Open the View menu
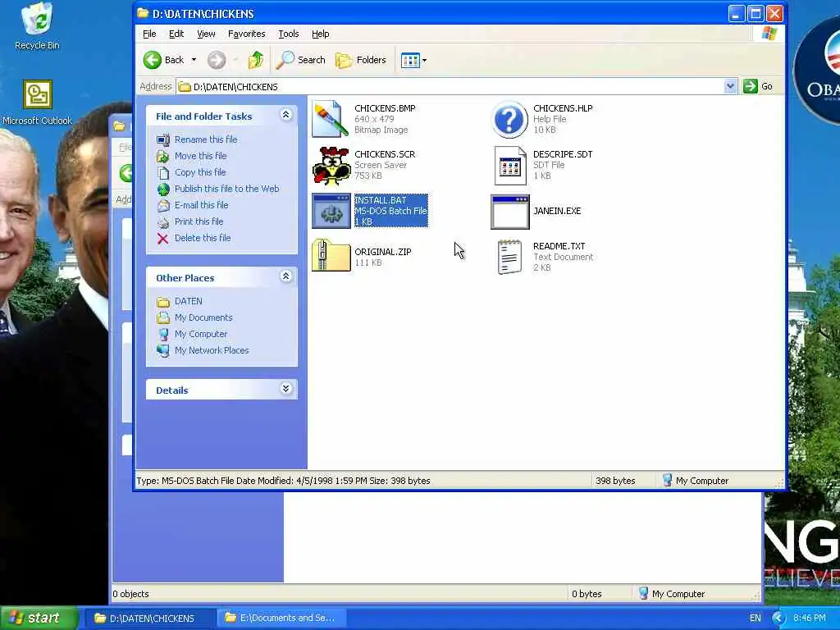The image size is (840, 630). (x=206, y=34)
